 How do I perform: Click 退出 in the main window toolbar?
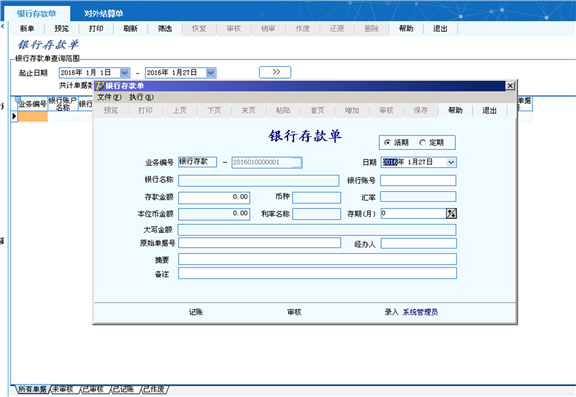[x=440, y=29]
